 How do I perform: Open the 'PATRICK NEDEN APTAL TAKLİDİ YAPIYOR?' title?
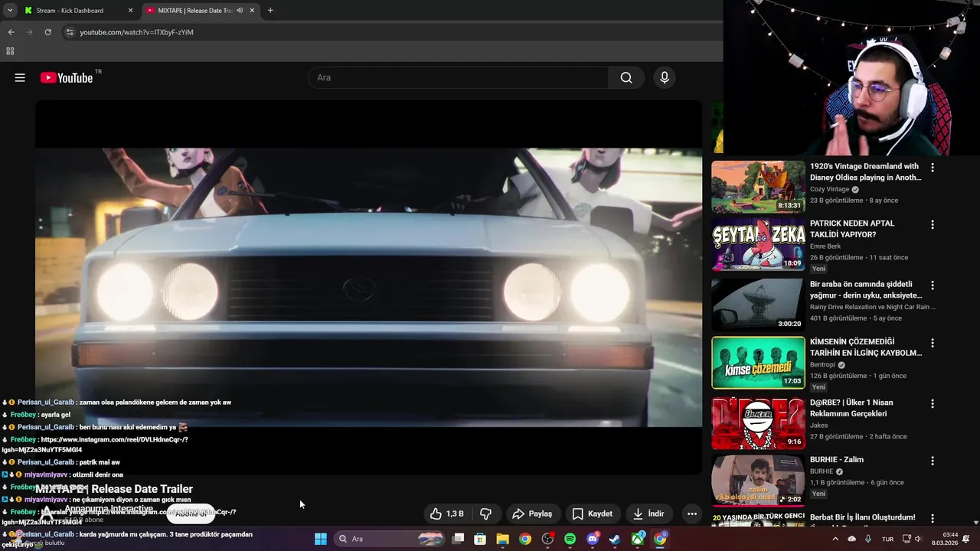point(852,229)
